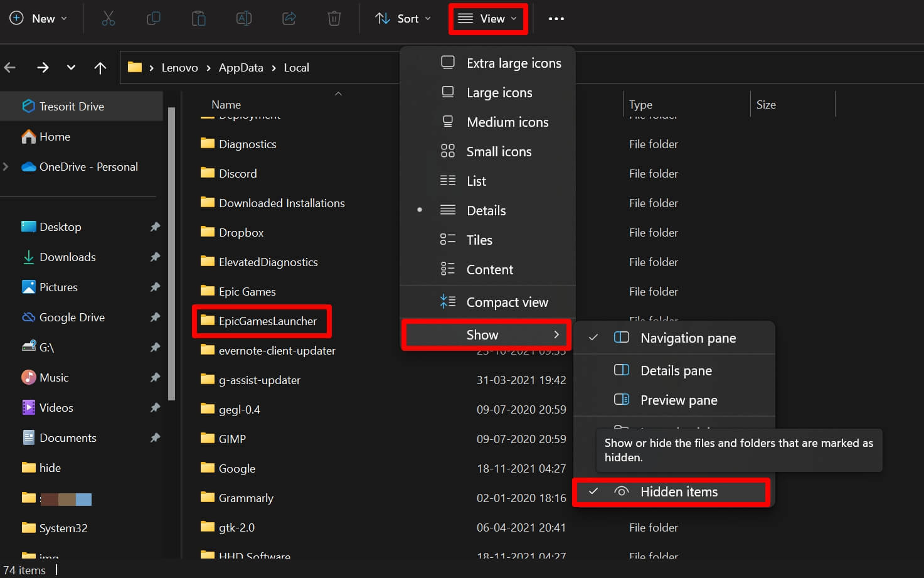Navigate up using the up arrow button
924x578 pixels.
(x=100, y=67)
